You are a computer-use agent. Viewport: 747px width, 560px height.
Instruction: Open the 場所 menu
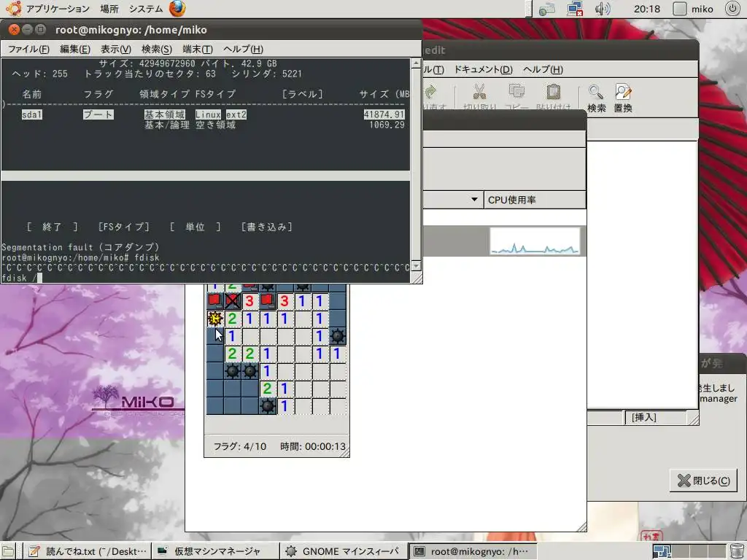click(109, 9)
